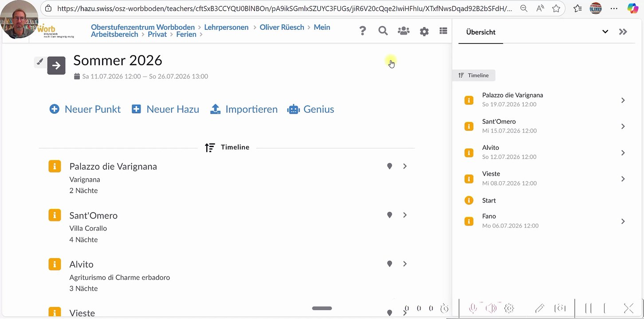Add page to favorites with star icon
The image size is (644, 319).
click(556, 8)
